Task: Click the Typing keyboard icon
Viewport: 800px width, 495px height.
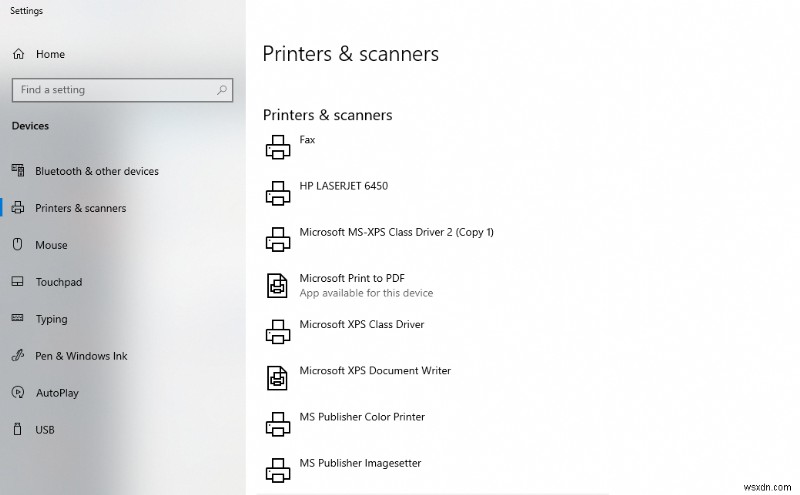Action: click(x=18, y=318)
